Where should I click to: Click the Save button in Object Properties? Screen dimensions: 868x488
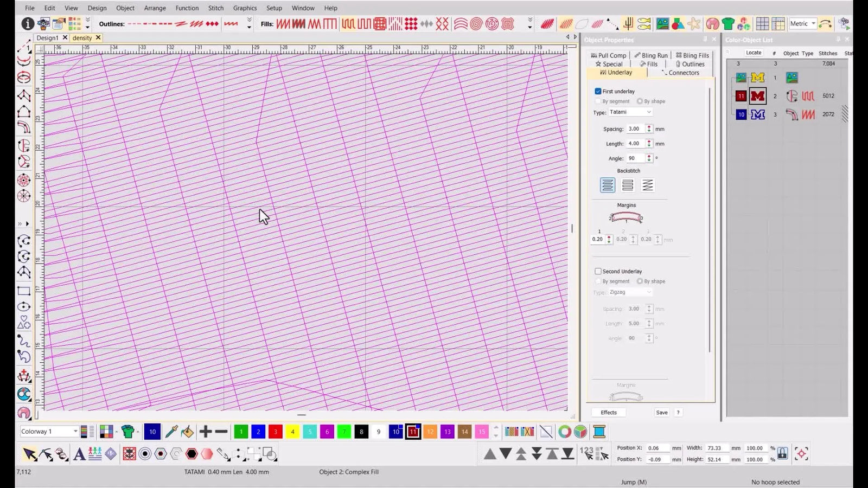[x=661, y=412]
